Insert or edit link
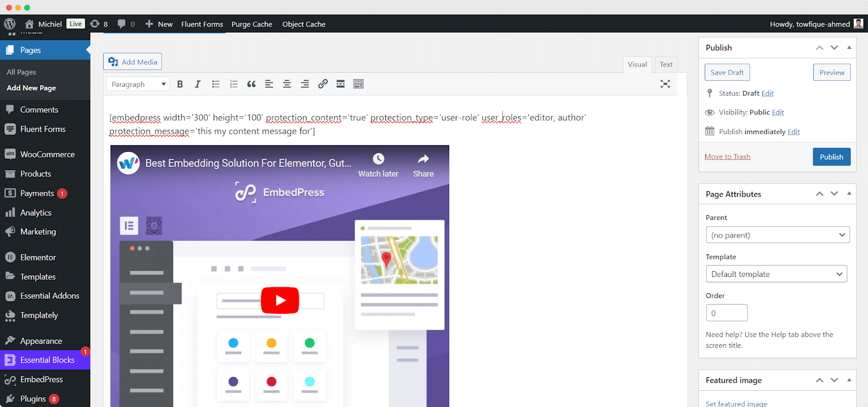Screen dimensions: 868x407 point(323,84)
